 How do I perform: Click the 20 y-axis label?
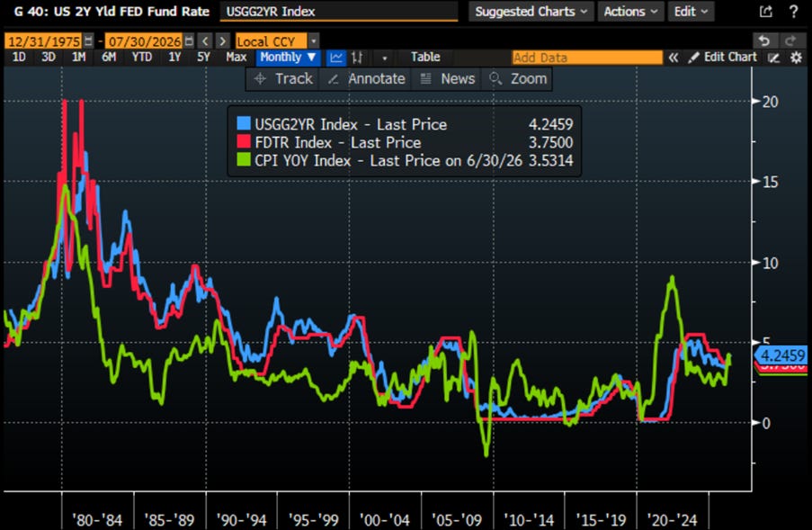tap(770, 102)
